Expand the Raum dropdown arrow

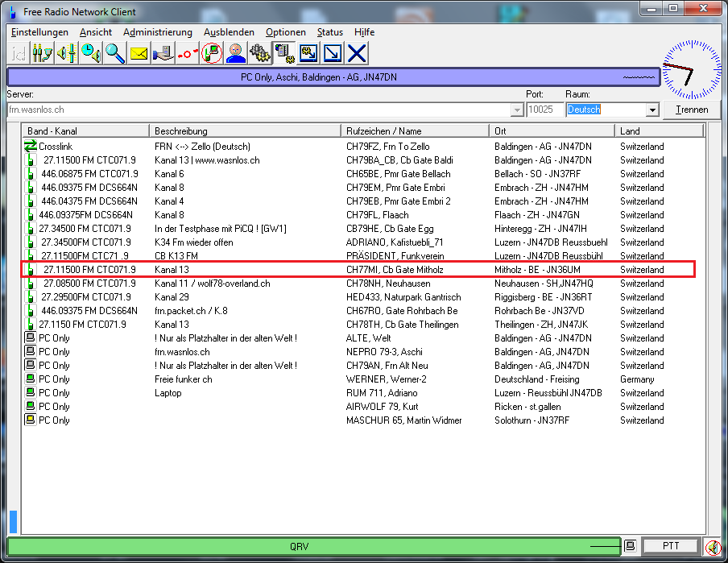(x=652, y=110)
